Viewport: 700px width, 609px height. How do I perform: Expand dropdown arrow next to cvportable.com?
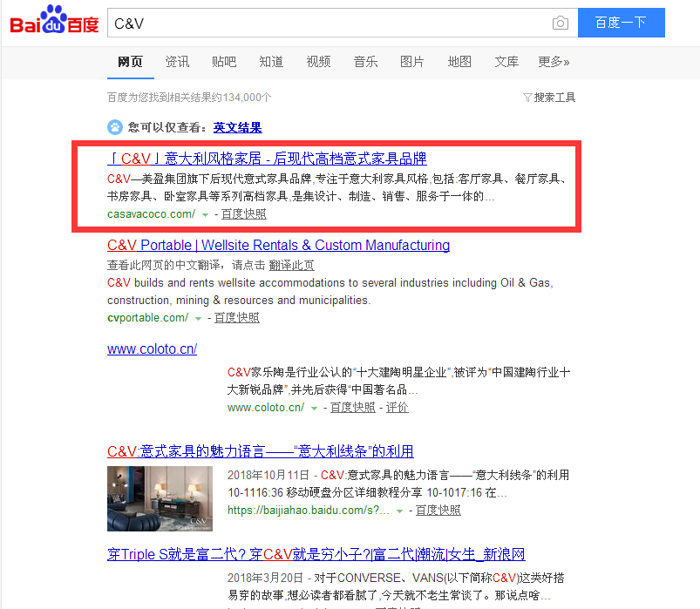click(x=198, y=319)
